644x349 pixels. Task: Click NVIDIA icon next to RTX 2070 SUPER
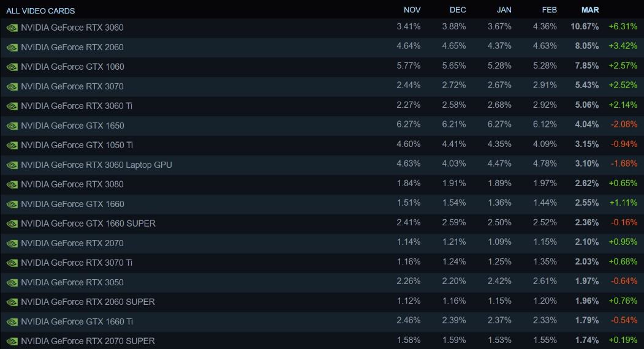(x=12, y=341)
